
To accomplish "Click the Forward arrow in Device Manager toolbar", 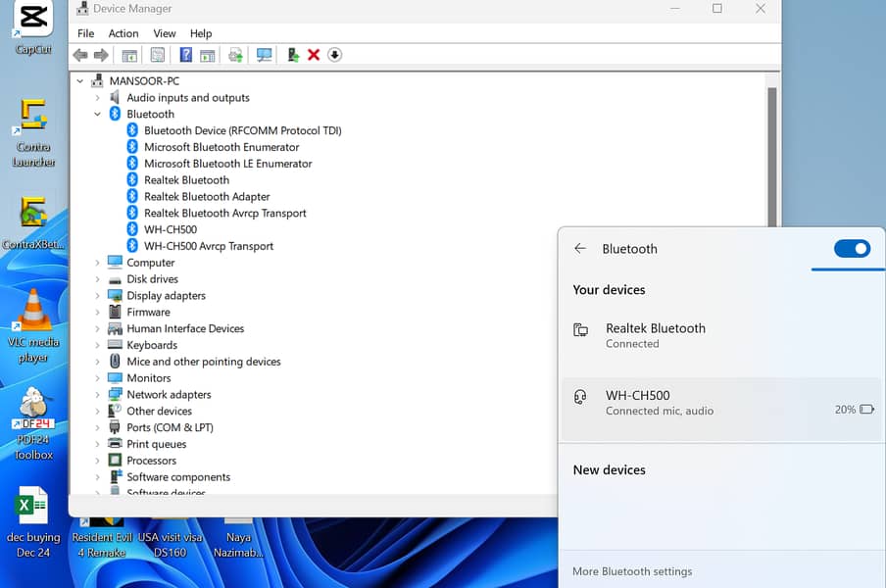I will coord(101,55).
